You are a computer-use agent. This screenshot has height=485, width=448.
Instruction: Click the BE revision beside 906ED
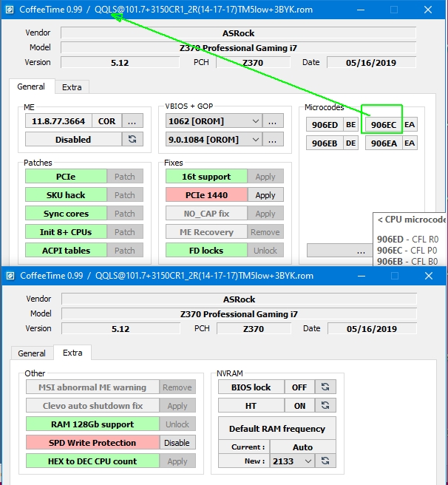[350, 125]
